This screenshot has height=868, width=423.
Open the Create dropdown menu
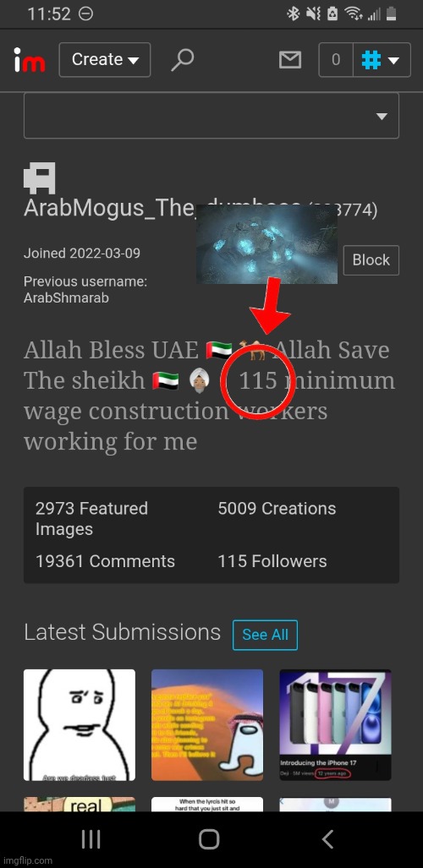104,60
